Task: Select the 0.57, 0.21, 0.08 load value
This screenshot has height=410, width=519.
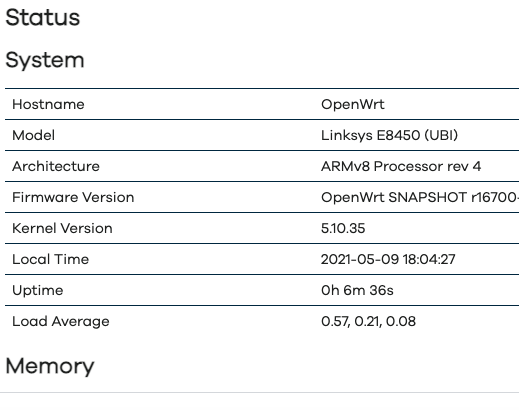Action: pyautogui.click(x=368, y=321)
